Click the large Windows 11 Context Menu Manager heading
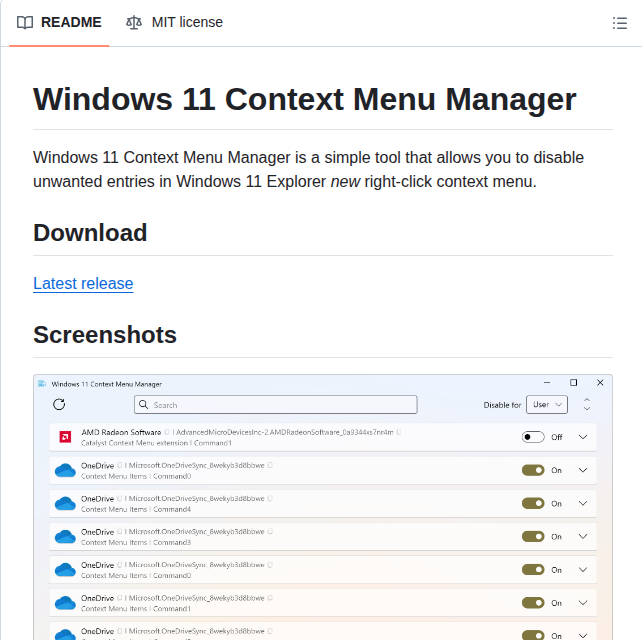Screen dimensions: 642x640 (305, 99)
